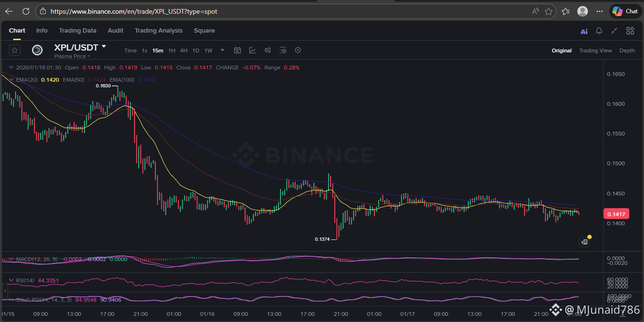Switch to the Trading Data tab
Viewport: 644px width, 322px height.
coord(77,31)
